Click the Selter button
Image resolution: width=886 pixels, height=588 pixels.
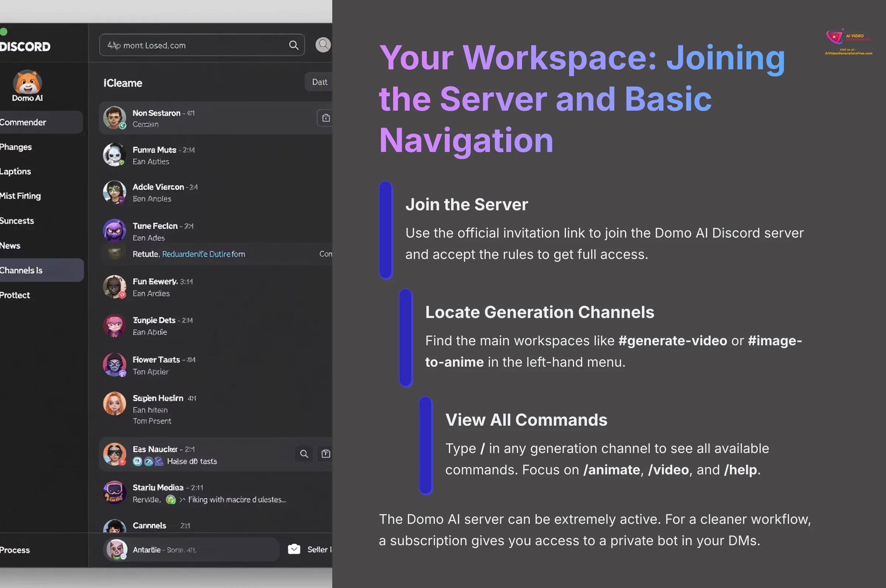click(319, 549)
